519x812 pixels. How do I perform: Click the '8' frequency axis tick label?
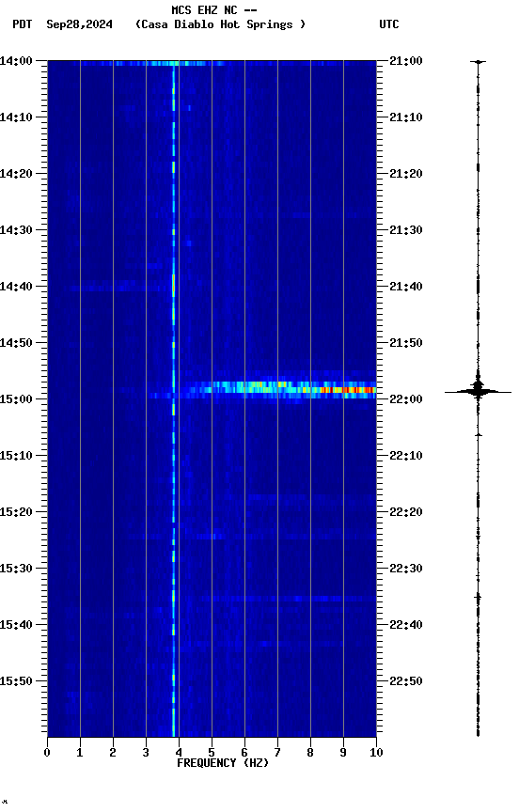[310, 753]
